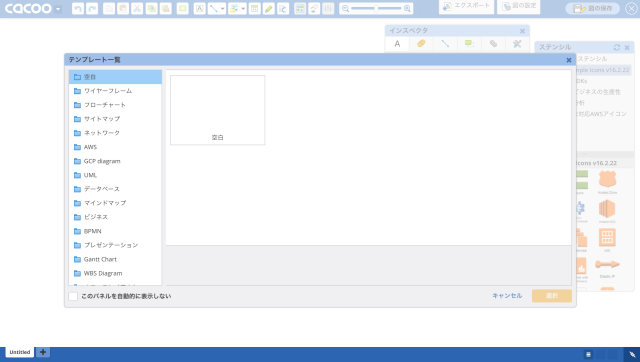
Task: Adjust the zoom slider handle
Action: coord(376,9)
